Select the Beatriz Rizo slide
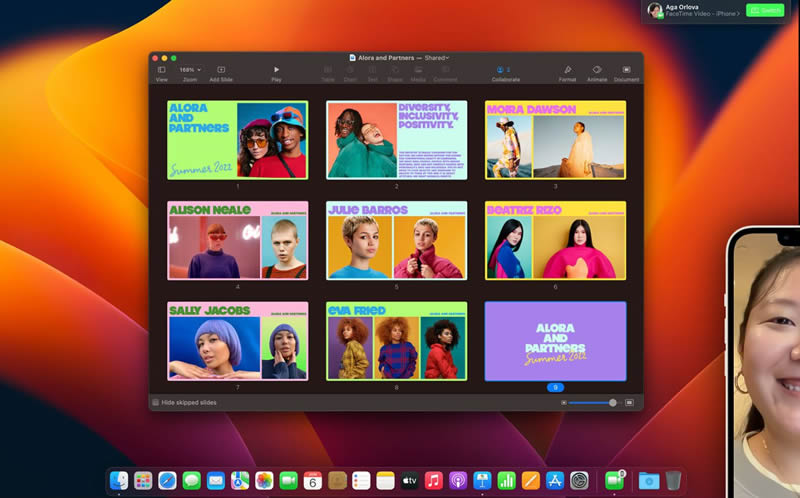This screenshot has height=498, width=800. [x=555, y=240]
